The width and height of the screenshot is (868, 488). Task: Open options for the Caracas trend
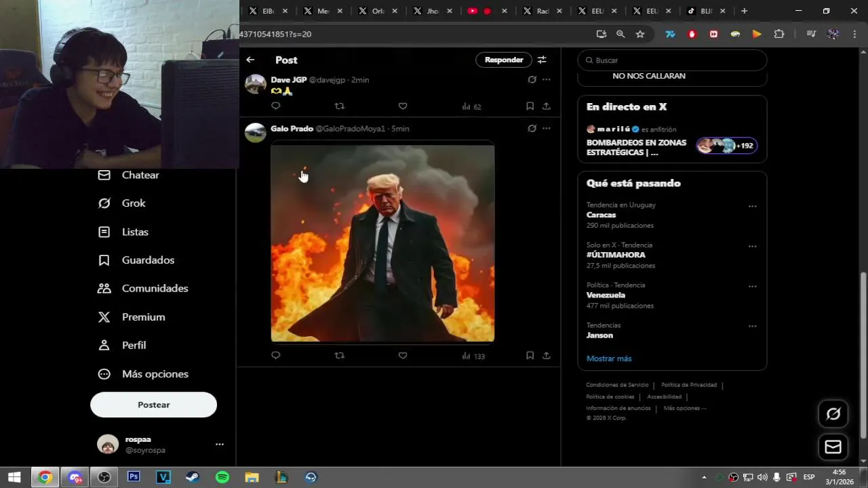click(x=752, y=206)
